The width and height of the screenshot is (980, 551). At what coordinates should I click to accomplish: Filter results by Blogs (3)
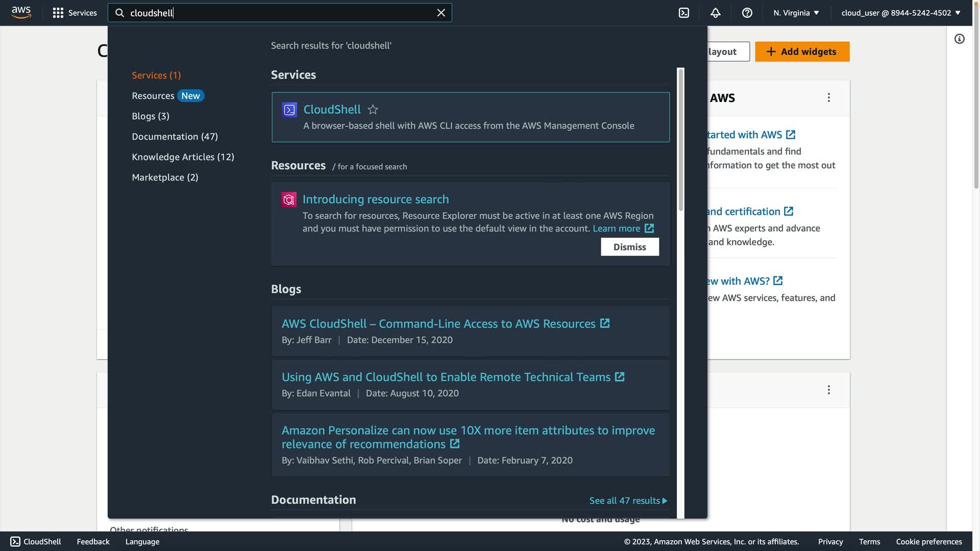point(151,116)
